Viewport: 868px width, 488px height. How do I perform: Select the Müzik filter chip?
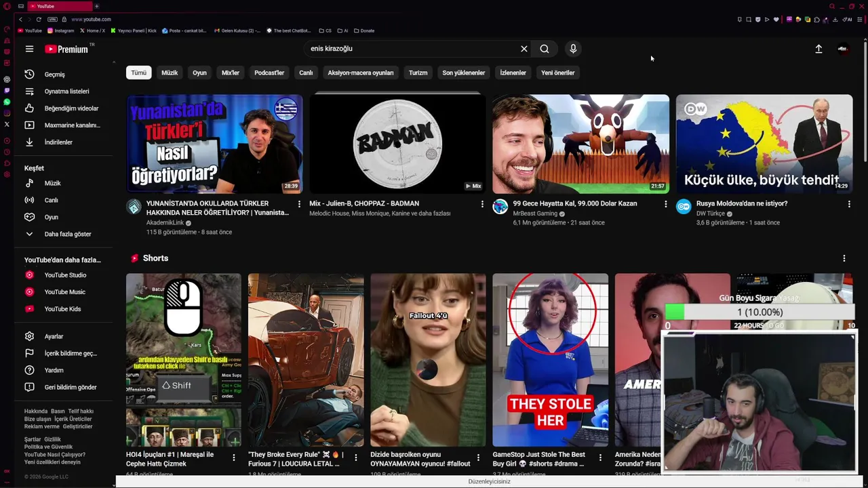pos(170,73)
